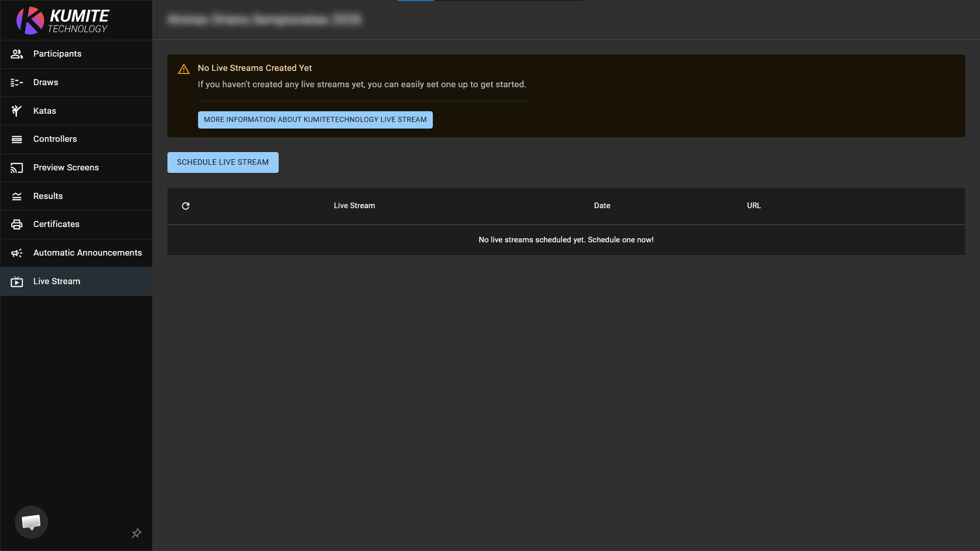Click the Certificates printer icon
Viewport: 980px width, 551px height.
coord(17,224)
